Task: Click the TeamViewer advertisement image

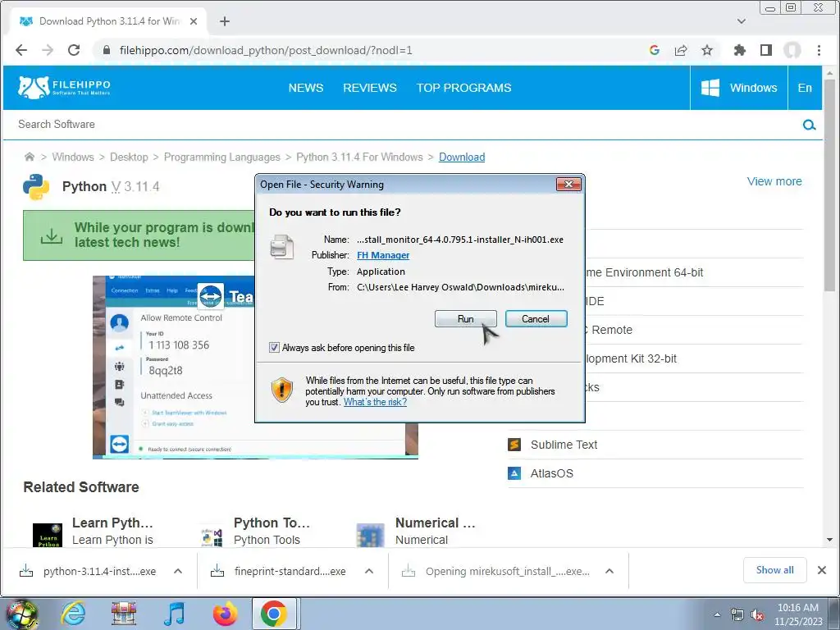Action: click(x=174, y=367)
